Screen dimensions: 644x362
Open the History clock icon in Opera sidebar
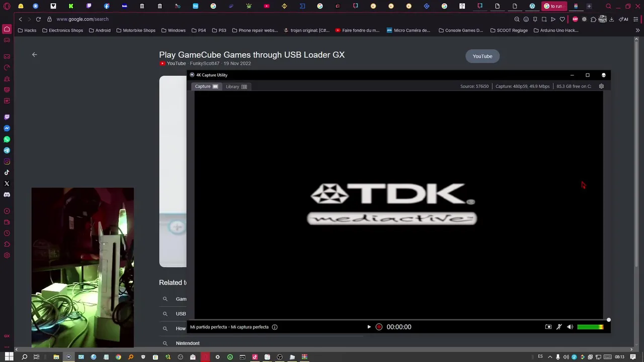(x=7, y=233)
